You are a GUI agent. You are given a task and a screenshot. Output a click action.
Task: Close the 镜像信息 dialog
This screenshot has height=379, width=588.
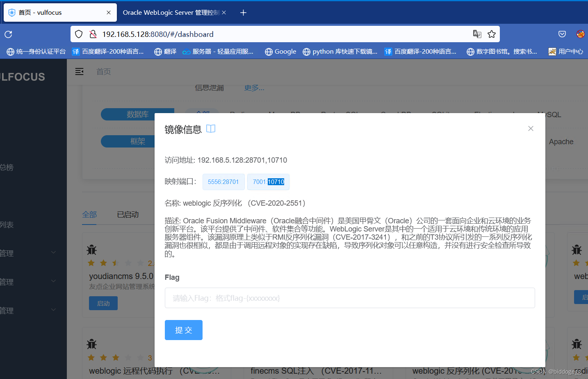click(x=531, y=129)
